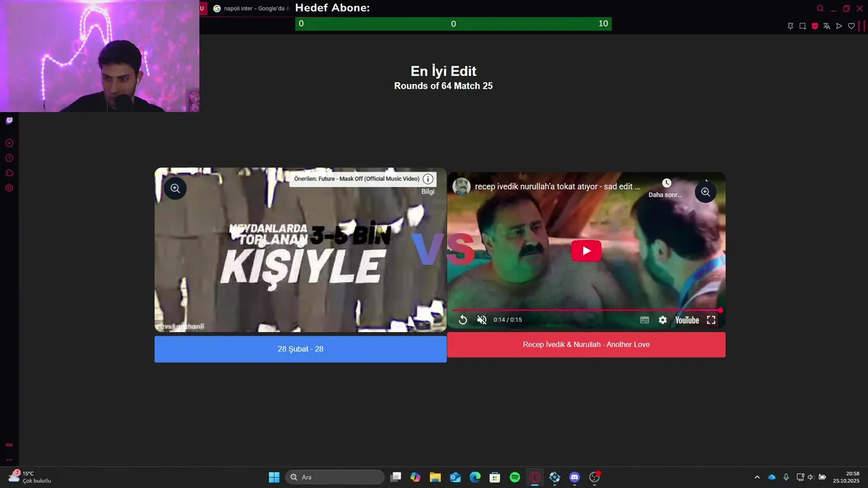868x488 pixels.
Task: Open Windows Start menu
Action: [x=274, y=477]
